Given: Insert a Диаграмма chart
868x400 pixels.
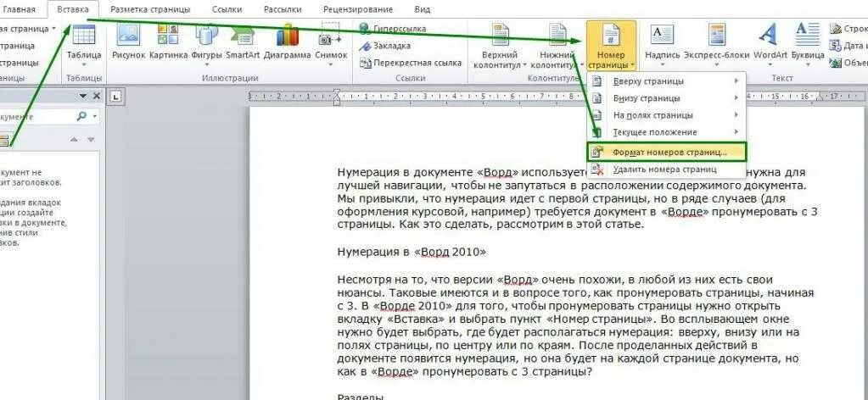Looking at the screenshot, I should coord(288,42).
